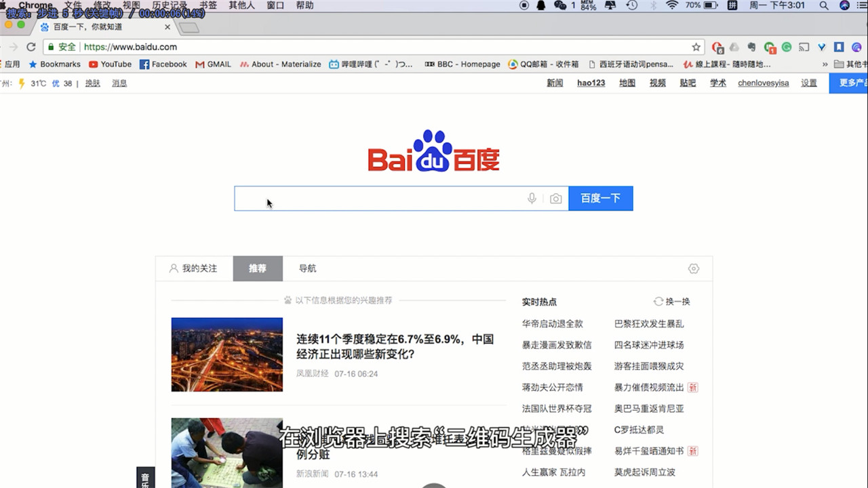868x488 pixels.
Task: Click the address bar showing www.baidu.com
Action: click(x=373, y=47)
